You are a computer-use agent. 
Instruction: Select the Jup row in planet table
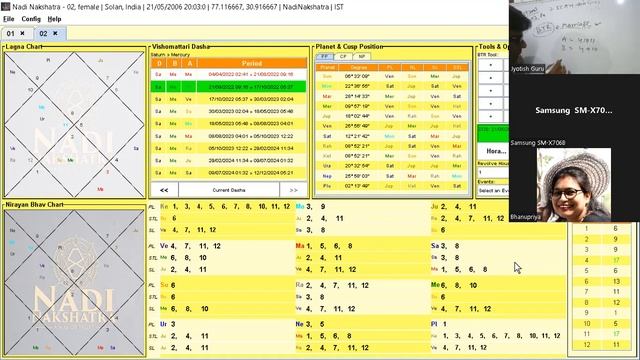point(392,116)
